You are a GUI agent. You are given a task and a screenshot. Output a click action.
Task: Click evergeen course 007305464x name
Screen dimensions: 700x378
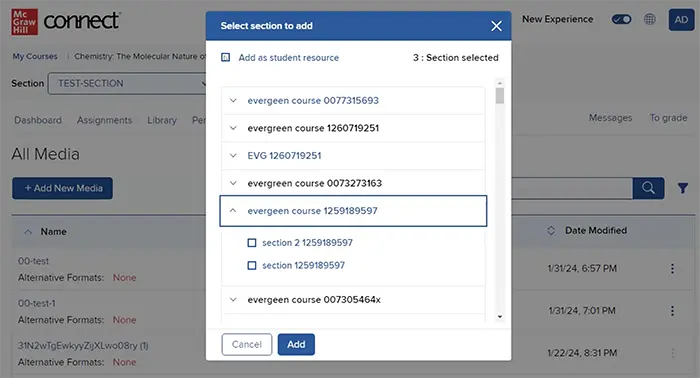point(314,299)
